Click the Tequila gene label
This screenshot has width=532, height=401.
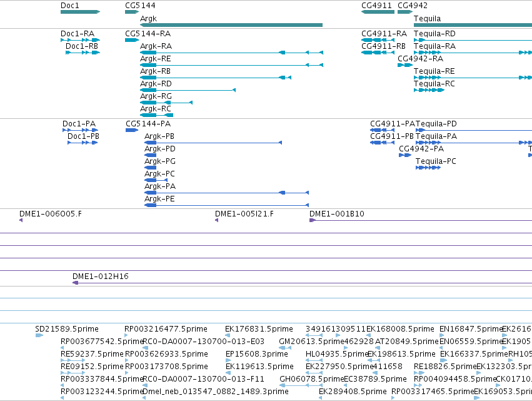[427, 18]
